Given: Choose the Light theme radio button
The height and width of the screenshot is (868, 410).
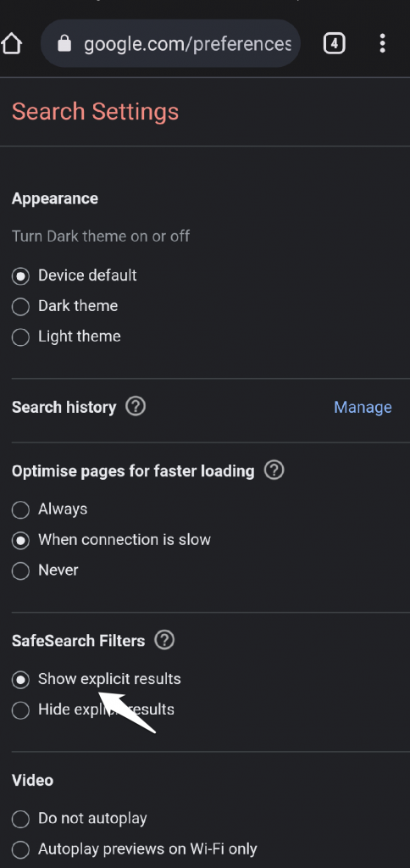Looking at the screenshot, I should (20, 337).
